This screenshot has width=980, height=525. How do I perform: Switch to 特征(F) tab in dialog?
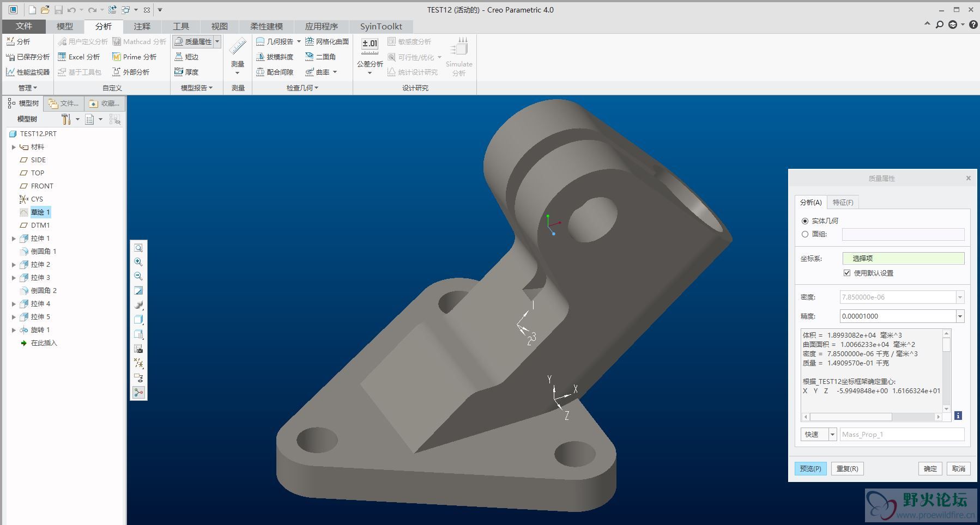coord(843,202)
